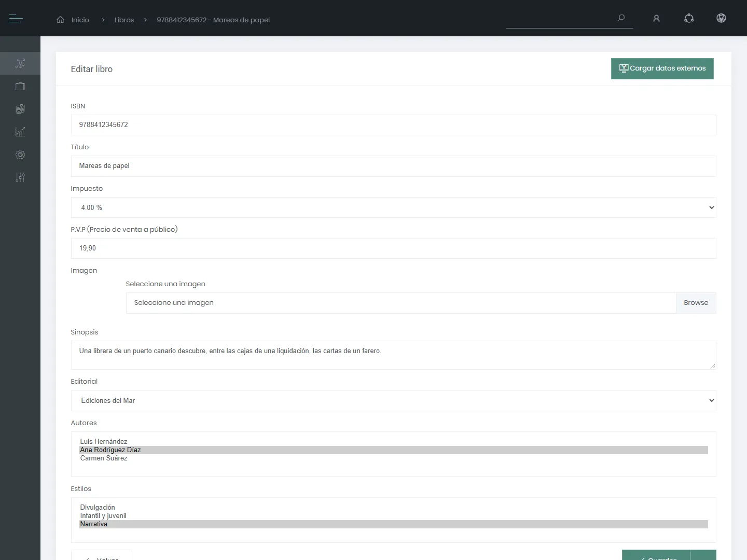Screen dimensions: 747x560
Task: Select the Narrativa style
Action: pyautogui.click(x=394, y=524)
